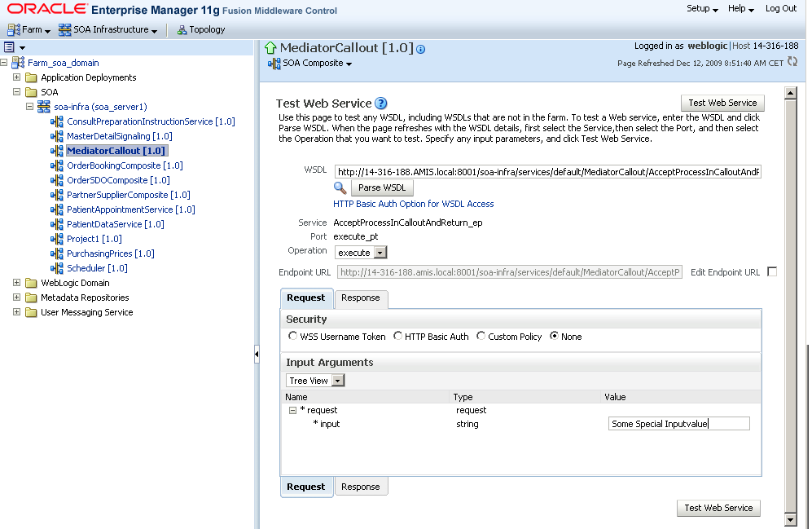Click the vertical scrollbar down arrow
Viewport: 812px width, 529px height.
789,519
